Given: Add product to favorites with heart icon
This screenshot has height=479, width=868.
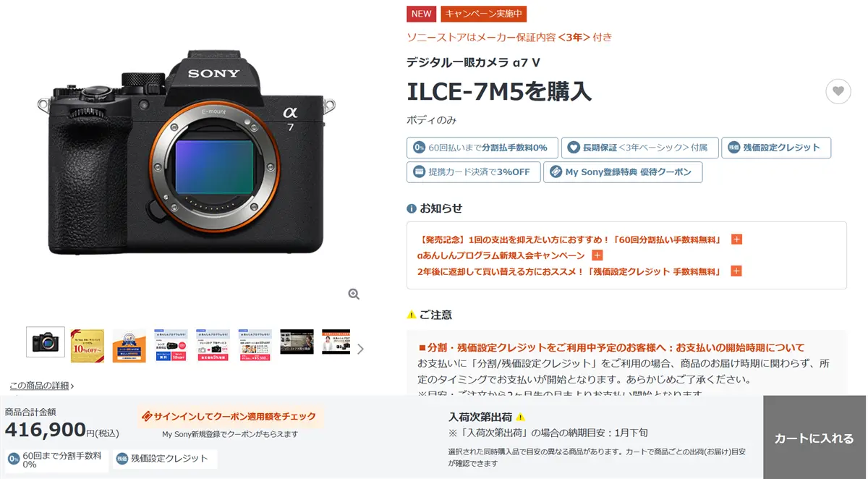Looking at the screenshot, I should (838, 91).
